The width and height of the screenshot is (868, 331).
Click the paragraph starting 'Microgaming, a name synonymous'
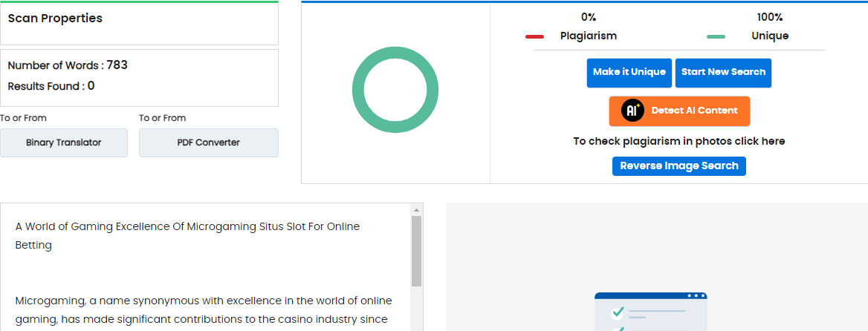tap(204, 310)
